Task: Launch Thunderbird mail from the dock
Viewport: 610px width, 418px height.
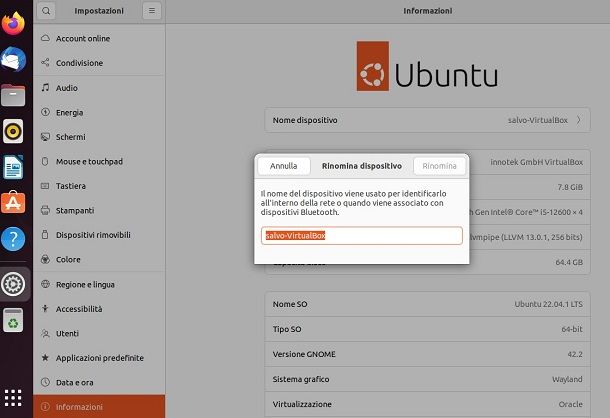Action: (13, 59)
